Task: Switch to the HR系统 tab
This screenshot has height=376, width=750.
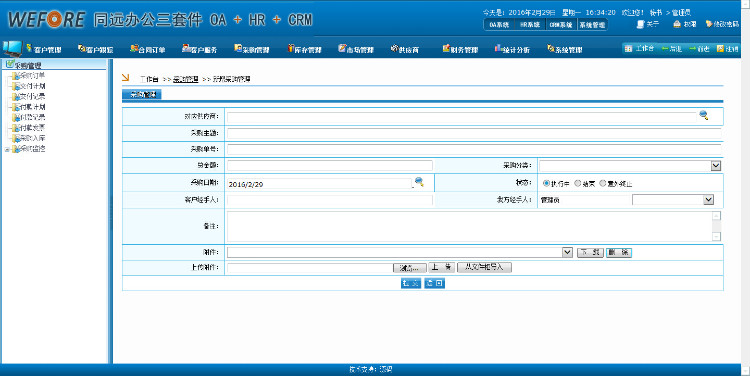Action: coord(530,25)
